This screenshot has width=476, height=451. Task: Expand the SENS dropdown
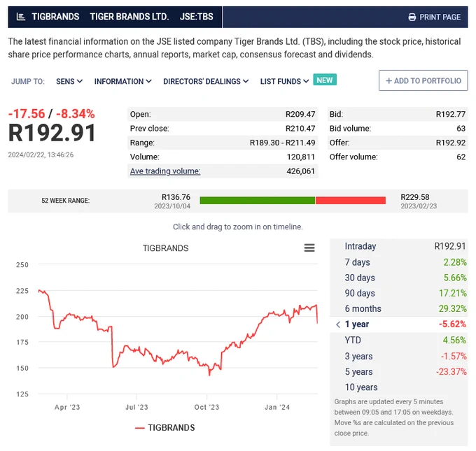(x=69, y=81)
